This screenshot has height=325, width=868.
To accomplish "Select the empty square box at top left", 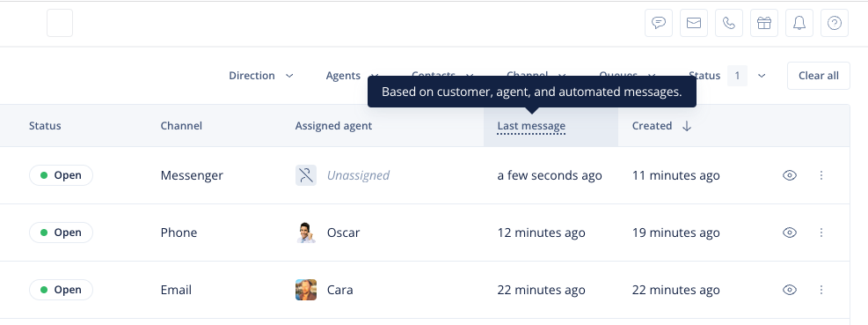I will [60, 23].
